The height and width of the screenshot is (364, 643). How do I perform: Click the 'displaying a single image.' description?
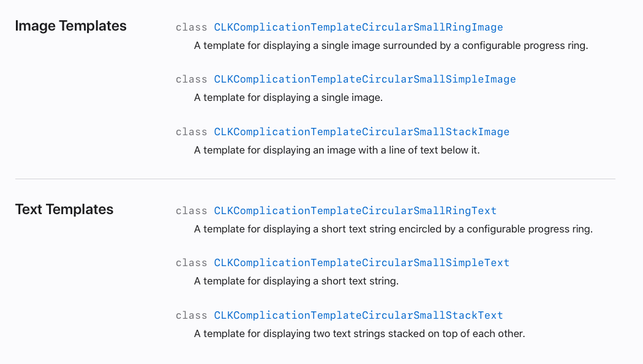pyautogui.click(x=288, y=97)
